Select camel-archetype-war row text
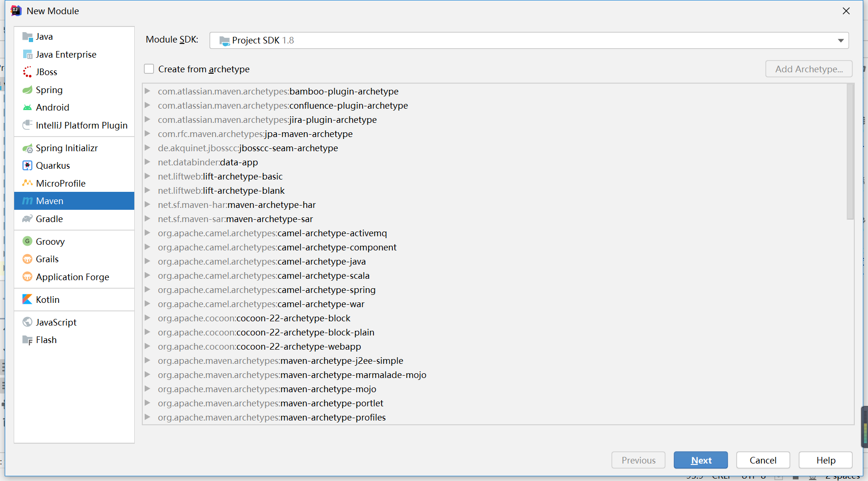 tap(261, 304)
